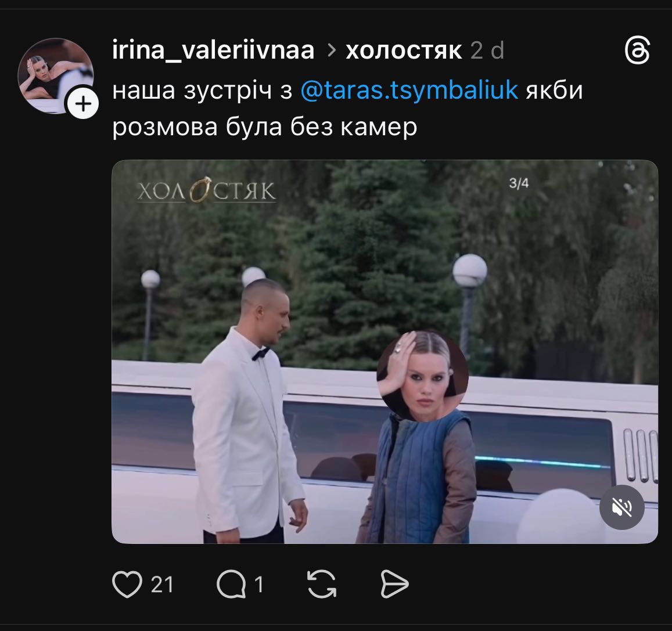Unmute video with the speaker toggle

click(x=621, y=507)
